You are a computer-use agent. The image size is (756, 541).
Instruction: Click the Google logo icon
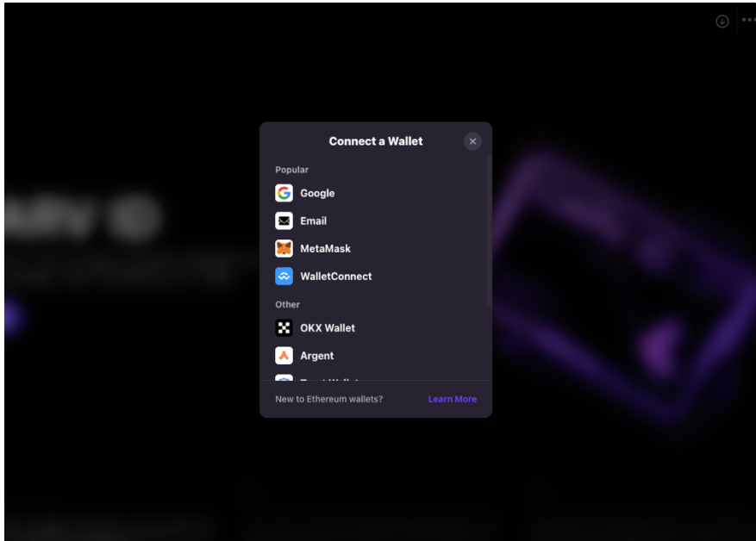point(284,193)
